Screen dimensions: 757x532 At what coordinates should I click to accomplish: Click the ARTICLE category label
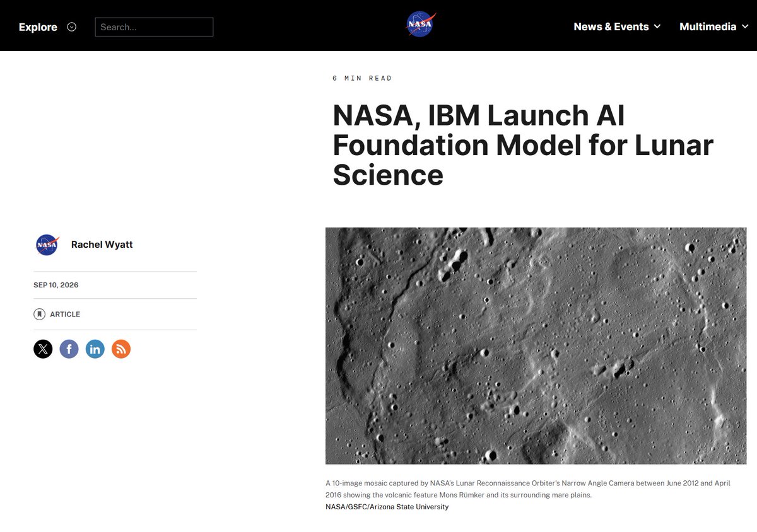[x=65, y=314]
